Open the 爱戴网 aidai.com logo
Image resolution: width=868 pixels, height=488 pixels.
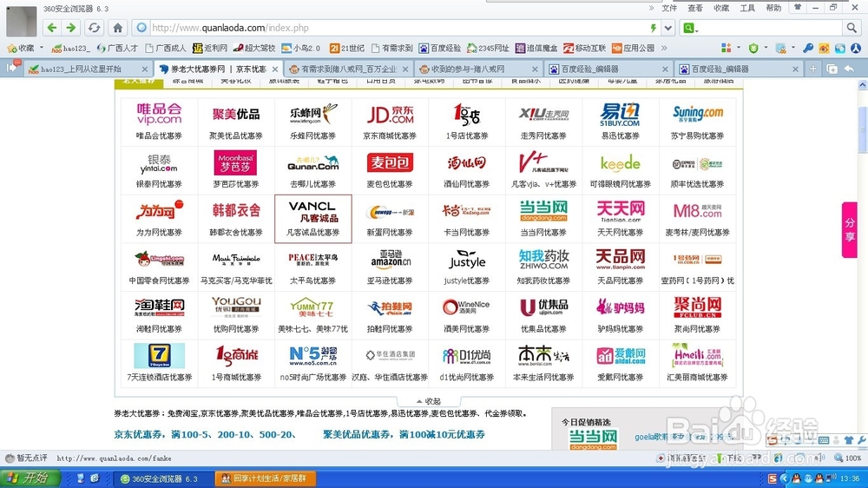click(x=621, y=356)
